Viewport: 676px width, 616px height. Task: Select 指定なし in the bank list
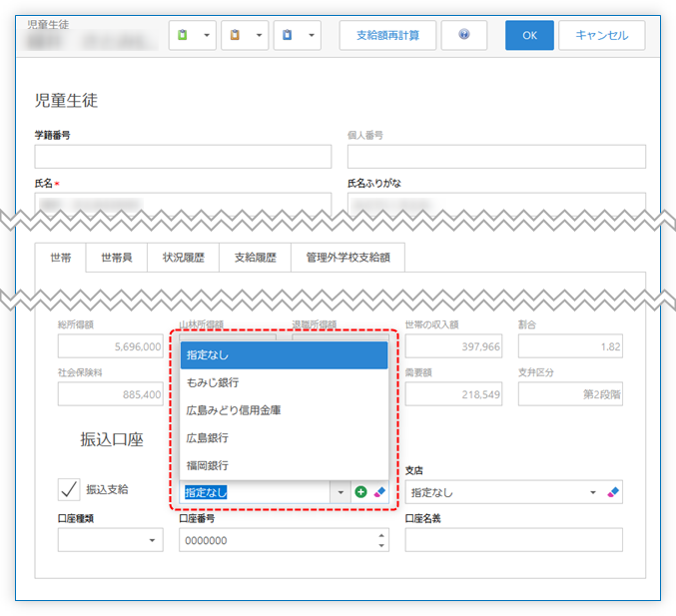(x=285, y=355)
